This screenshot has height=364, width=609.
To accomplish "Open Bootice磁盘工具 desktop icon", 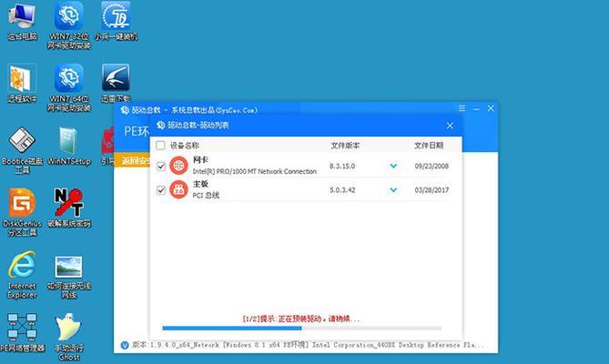I will [x=22, y=150].
